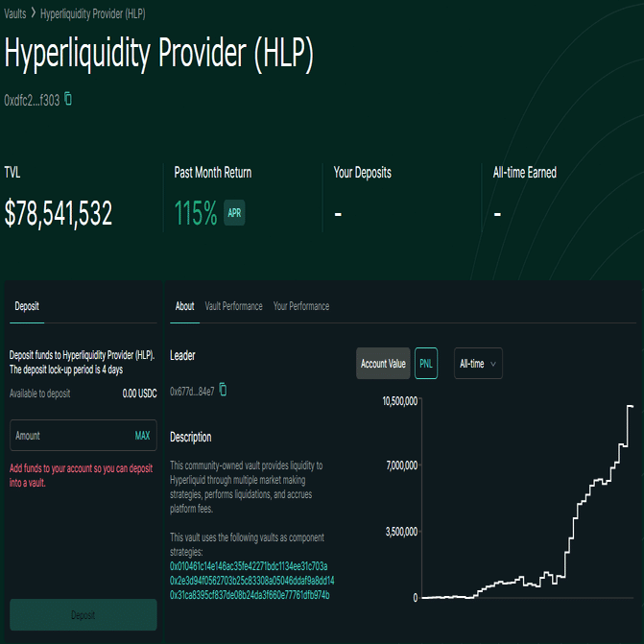Show PNL chart
The height and width of the screenshot is (644, 644).
click(x=426, y=364)
